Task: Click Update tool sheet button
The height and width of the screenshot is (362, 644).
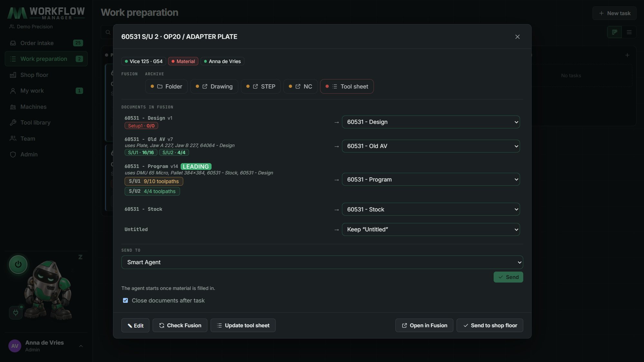Action: (x=243, y=325)
